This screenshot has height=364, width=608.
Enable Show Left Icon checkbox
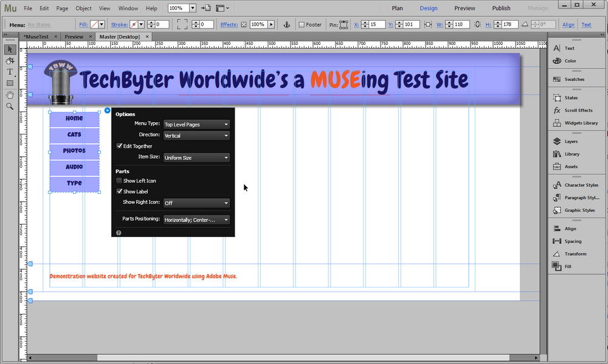119,180
